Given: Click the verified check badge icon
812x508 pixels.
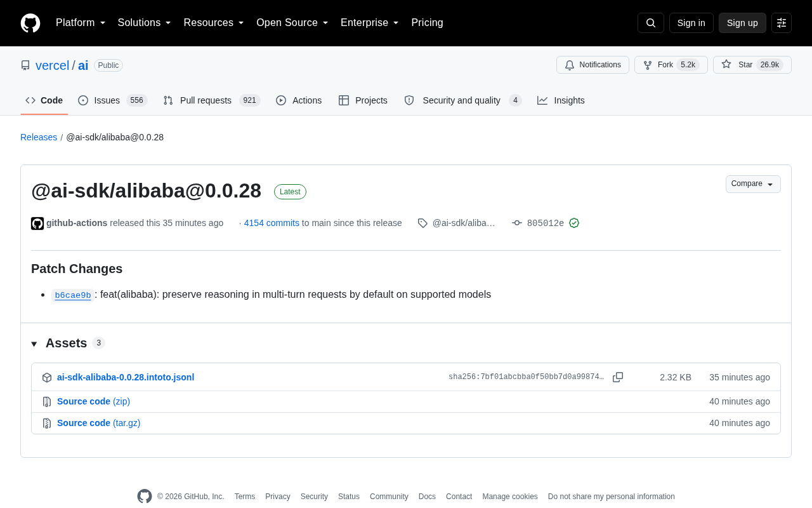Looking at the screenshot, I should (574, 223).
